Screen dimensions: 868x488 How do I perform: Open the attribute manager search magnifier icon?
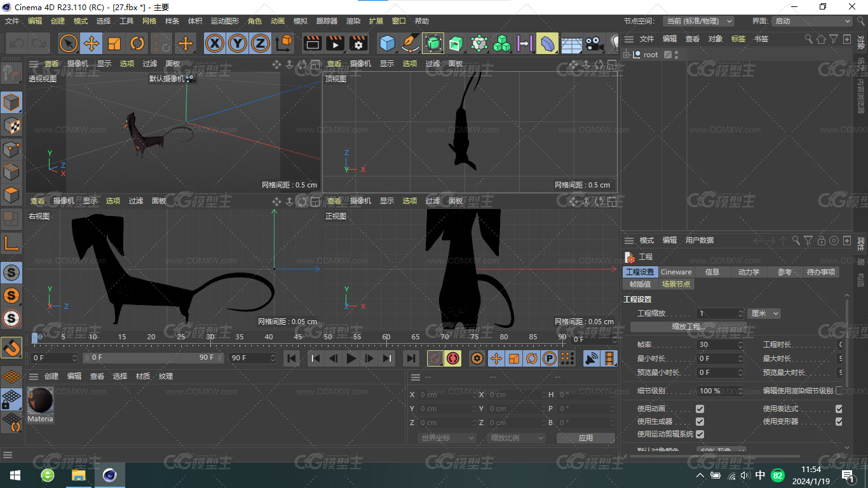click(x=796, y=241)
